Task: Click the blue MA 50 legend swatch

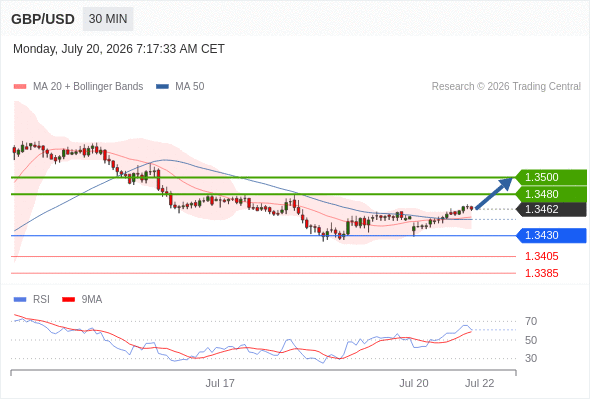Action: coord(162,87)
